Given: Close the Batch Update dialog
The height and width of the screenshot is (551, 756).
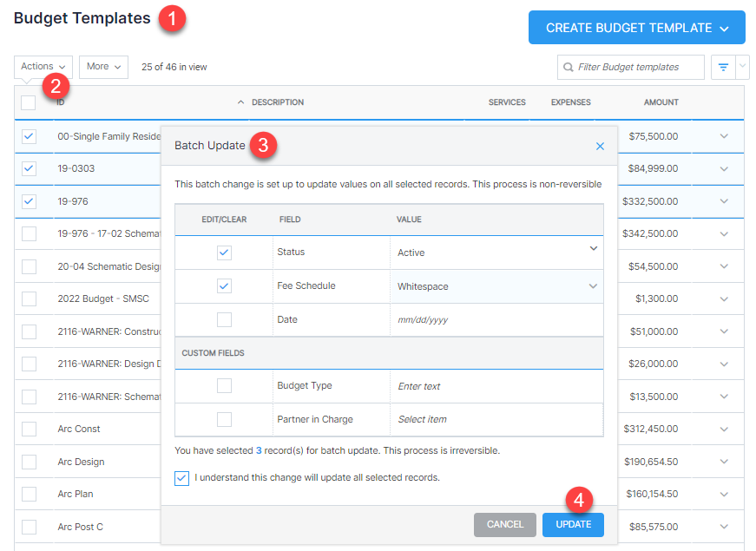Looking at the screenshot, I should coord(600,146).
